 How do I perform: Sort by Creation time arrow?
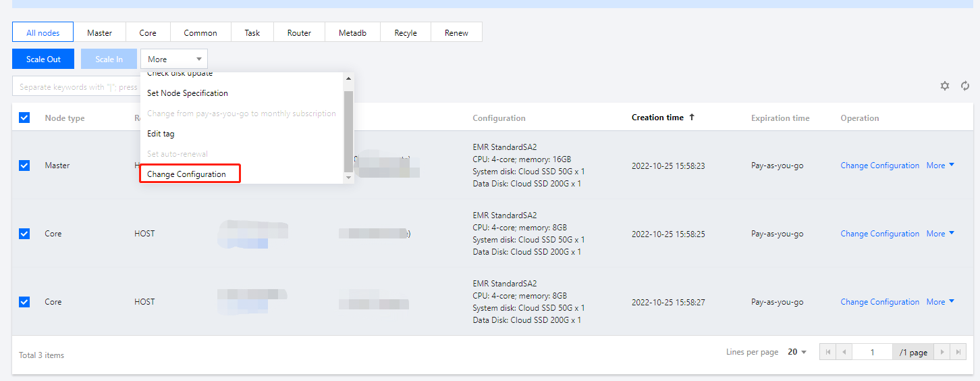click(x=691, y=118)
